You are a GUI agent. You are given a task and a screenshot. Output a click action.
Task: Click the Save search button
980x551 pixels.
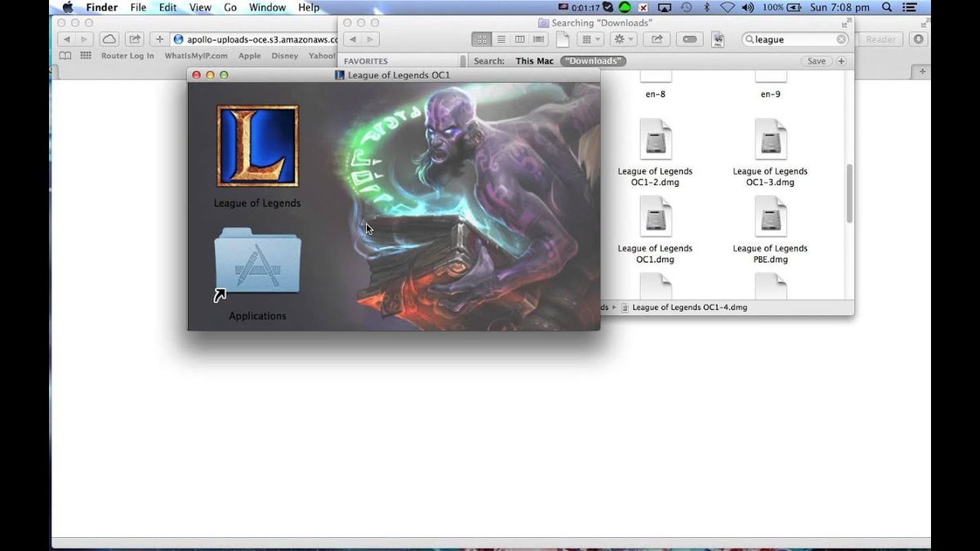point(816,60)
